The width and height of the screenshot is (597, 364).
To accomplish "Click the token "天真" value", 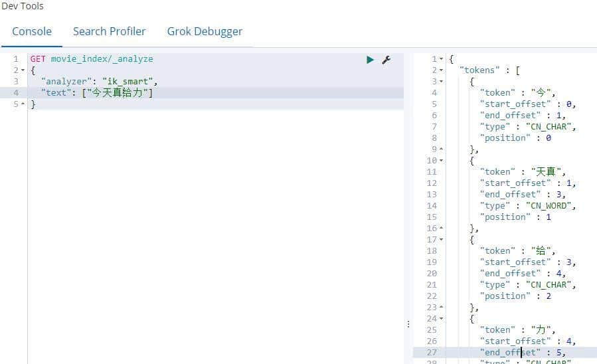I will click(546, 172).
